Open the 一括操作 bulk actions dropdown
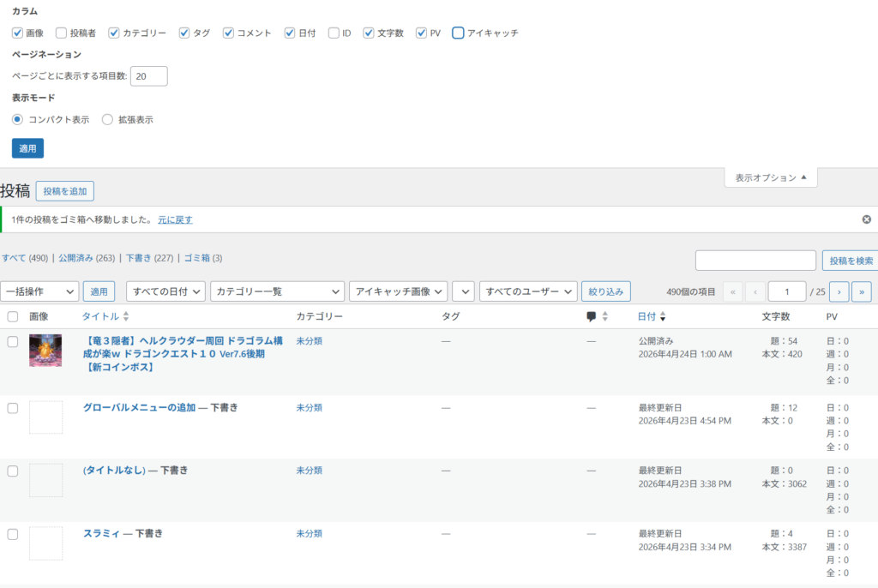Viewport: 878px width, 588px height. pyautogui.click(x=39, y=291)
